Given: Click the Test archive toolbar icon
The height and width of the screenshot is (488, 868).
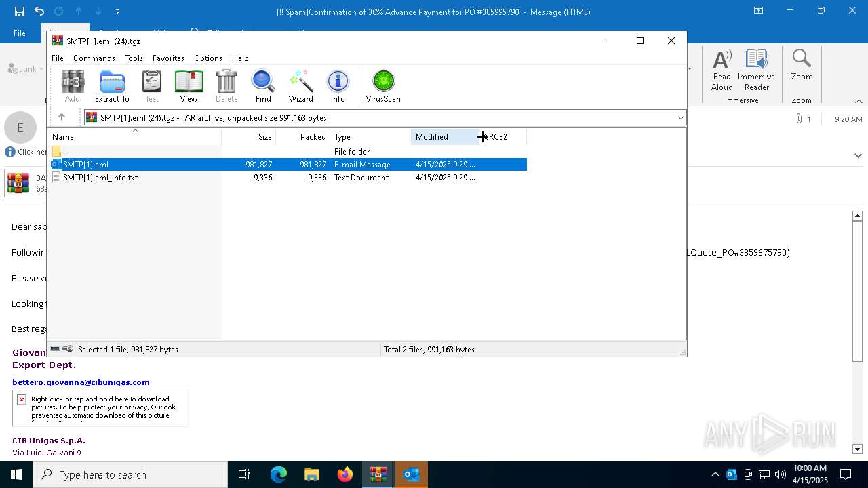Looking at the screenshot, I should (152, 86).
